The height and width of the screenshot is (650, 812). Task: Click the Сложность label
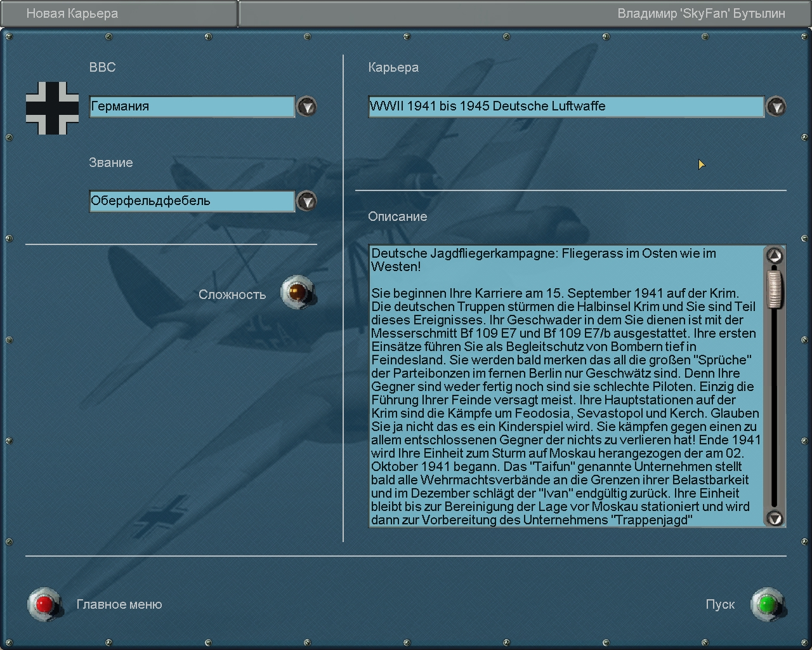point(232,295)
